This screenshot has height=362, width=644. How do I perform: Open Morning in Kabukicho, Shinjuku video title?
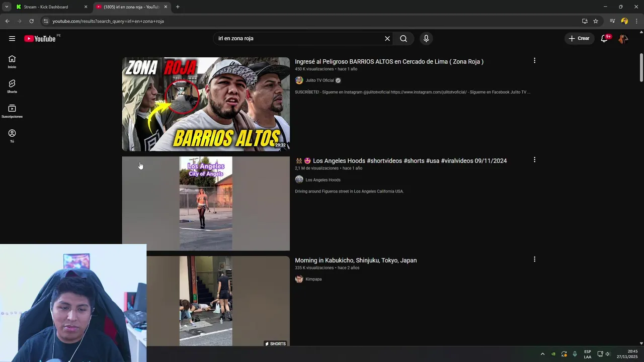[356, 260]
